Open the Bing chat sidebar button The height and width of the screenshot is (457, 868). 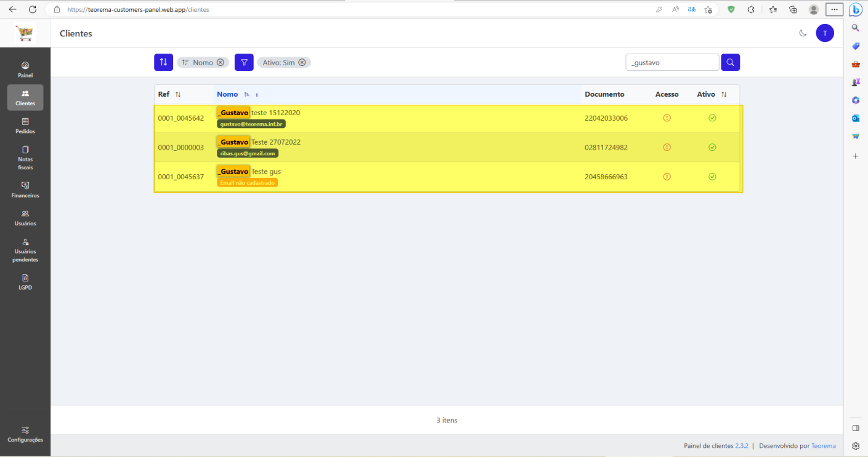click(856, 10)
